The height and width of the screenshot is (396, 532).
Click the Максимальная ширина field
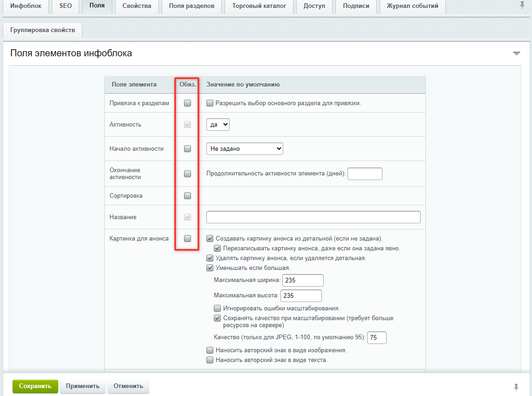[303, 281]
